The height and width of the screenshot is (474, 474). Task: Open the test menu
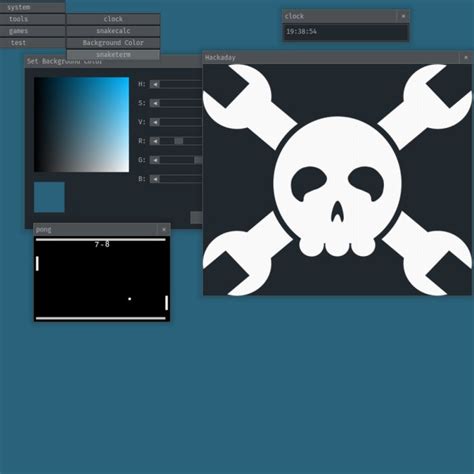[x=32, y=43]
